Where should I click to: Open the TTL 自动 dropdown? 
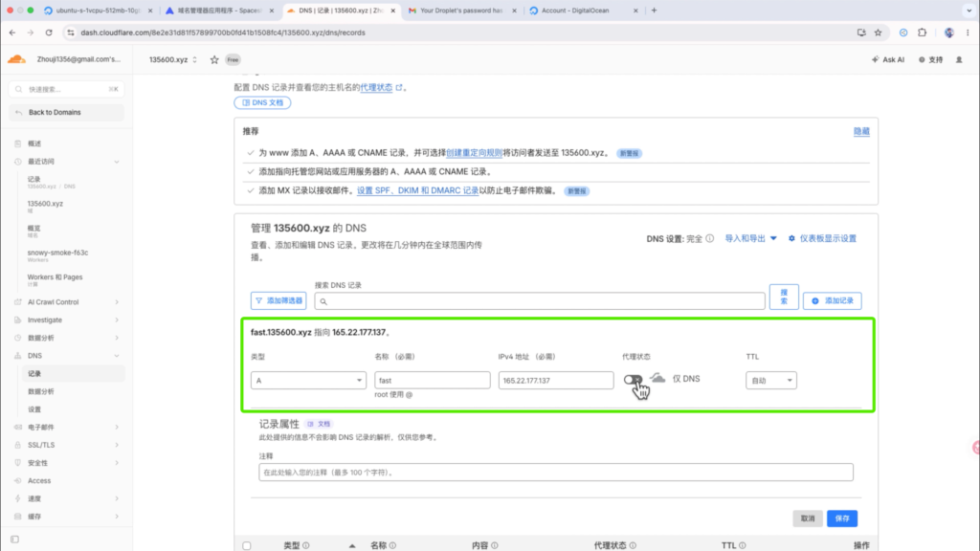[770, 380]
